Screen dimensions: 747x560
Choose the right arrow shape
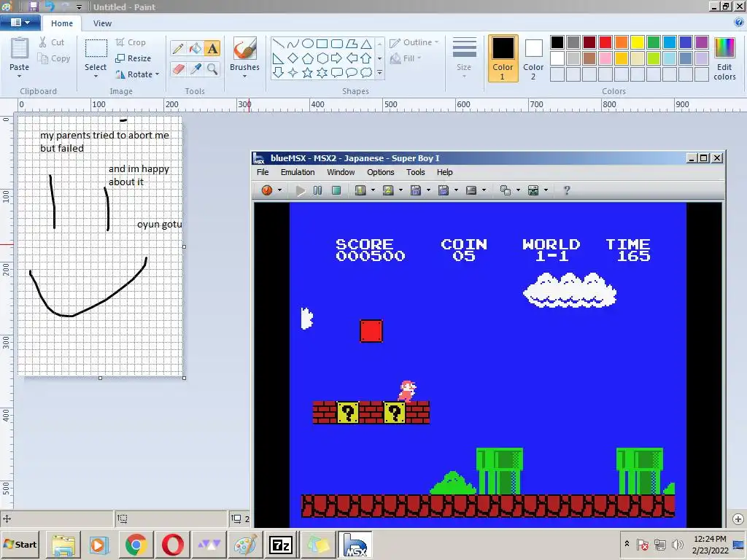[x=337, y=58]
